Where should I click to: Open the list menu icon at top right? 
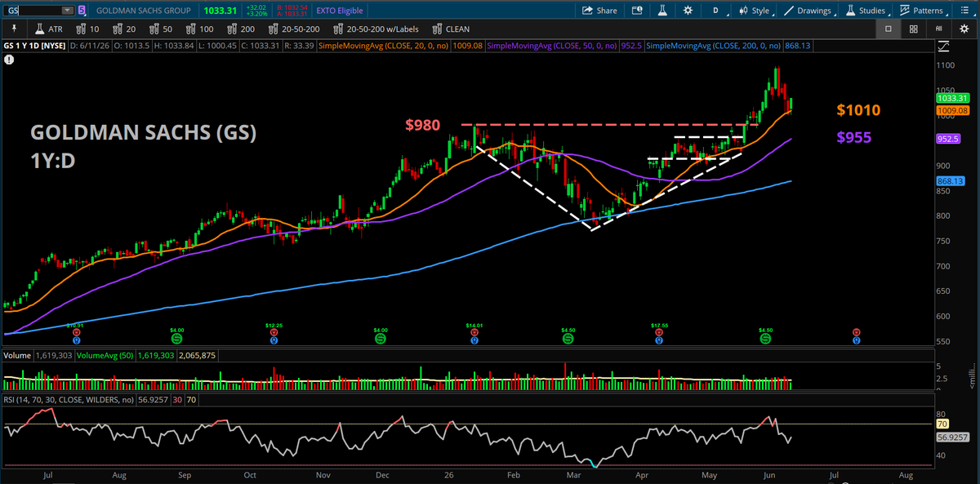pos(964,11)
